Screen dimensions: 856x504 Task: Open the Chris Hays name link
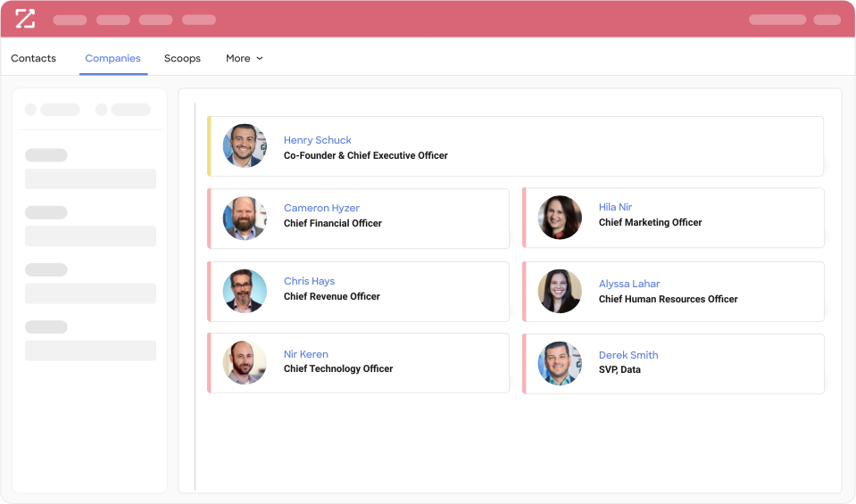coord(309,281)
